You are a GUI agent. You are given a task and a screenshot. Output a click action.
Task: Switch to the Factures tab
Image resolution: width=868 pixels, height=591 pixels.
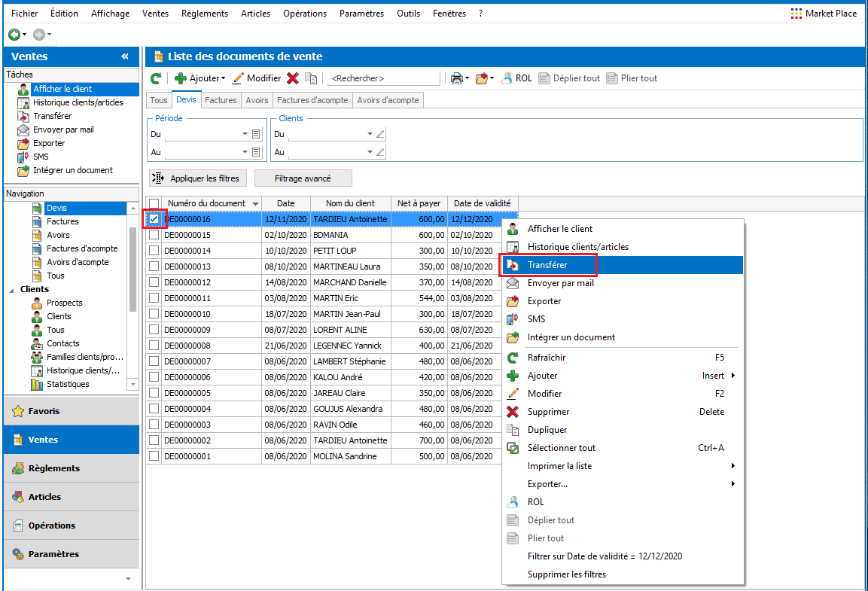221,100
